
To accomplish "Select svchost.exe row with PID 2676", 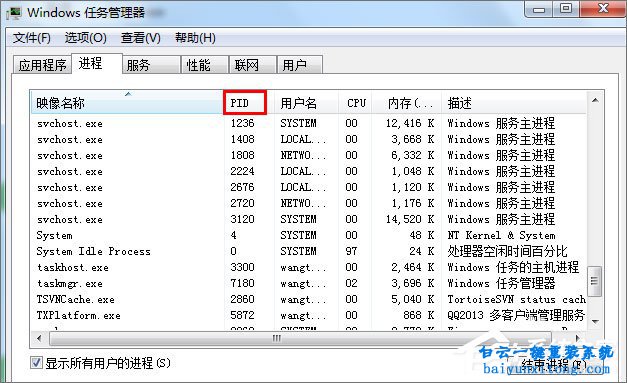I will click(308, 187).
